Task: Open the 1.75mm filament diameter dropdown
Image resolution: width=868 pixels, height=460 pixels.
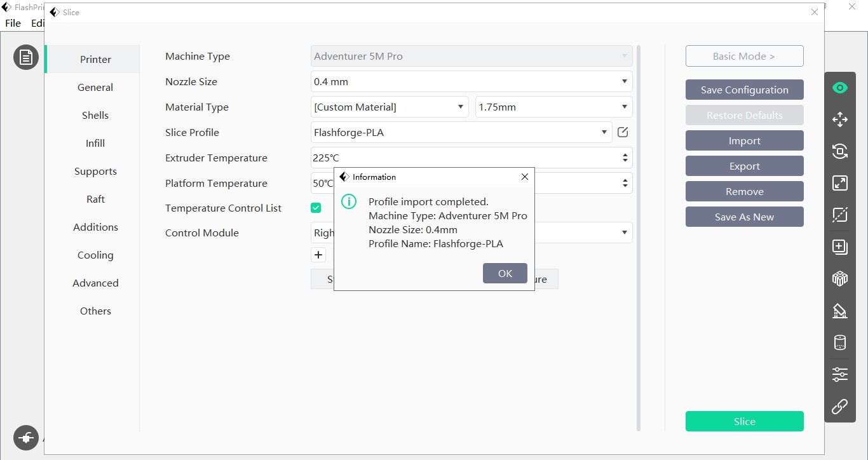Action: coord(554,107)
